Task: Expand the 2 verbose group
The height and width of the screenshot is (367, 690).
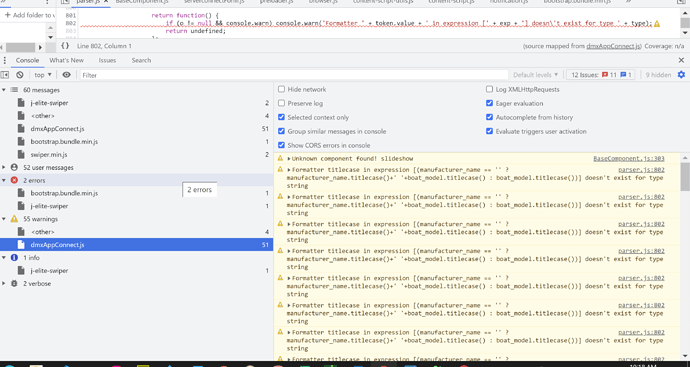Action: point(4,283)
